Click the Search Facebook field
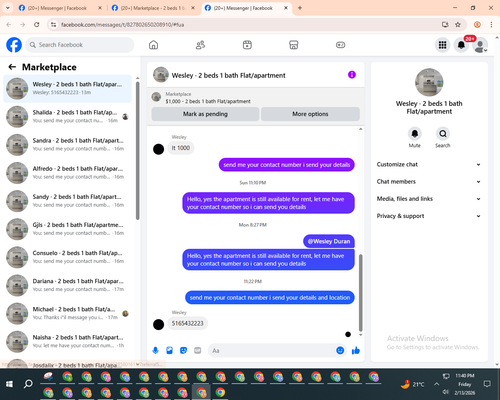 [x=80, y=45]
